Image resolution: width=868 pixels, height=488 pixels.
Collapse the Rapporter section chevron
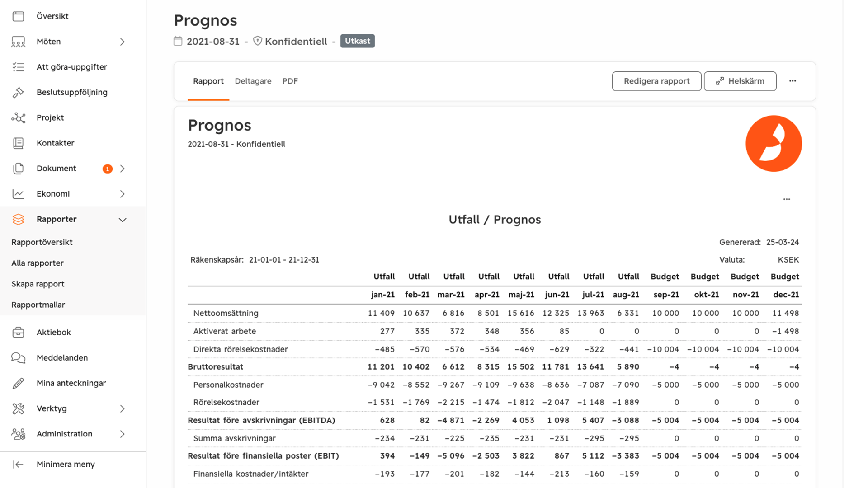(122, 220)
